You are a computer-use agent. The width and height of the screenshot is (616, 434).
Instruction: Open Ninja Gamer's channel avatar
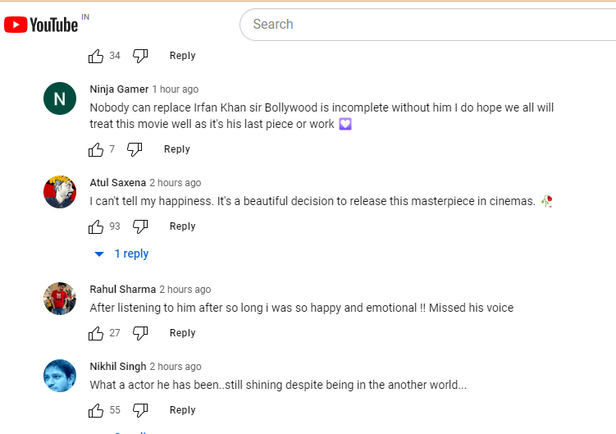tap(60, 99)
